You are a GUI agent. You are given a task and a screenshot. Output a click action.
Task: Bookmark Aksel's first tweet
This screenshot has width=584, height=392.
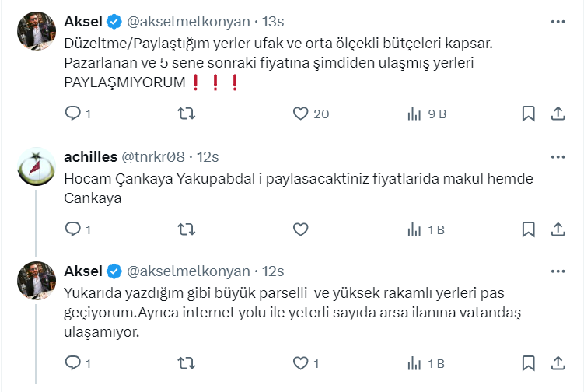click(528, 114)
